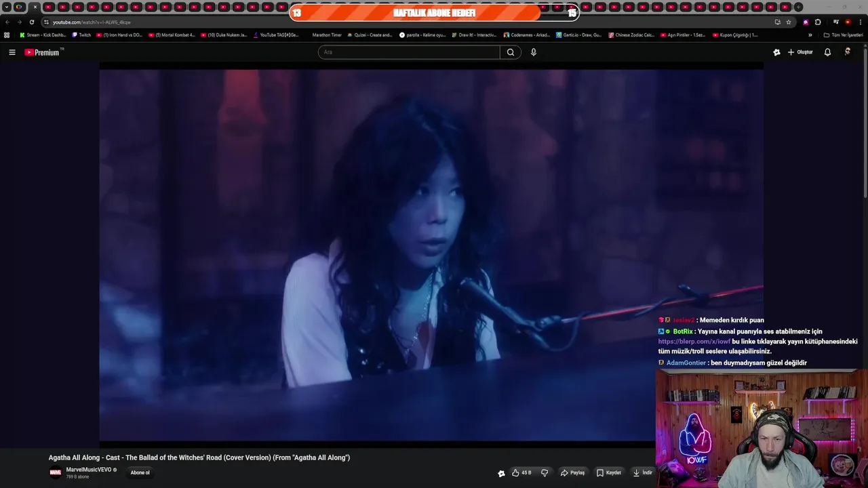The height and width of the screenshot is (488, 868).
Task: Open the tab search dropdown arrow
Action: pyautogui.click(x=7, y=7)
